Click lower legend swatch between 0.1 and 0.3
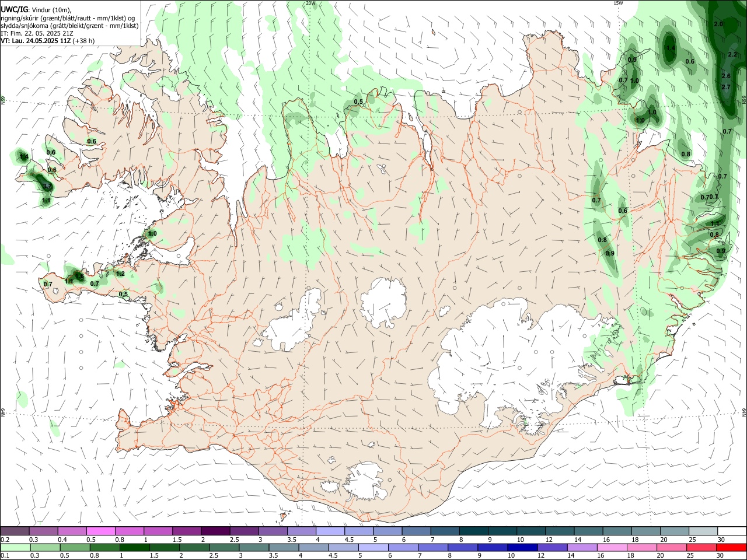The width and height of the screenshot is (747, 560). (x=15, y=547)
